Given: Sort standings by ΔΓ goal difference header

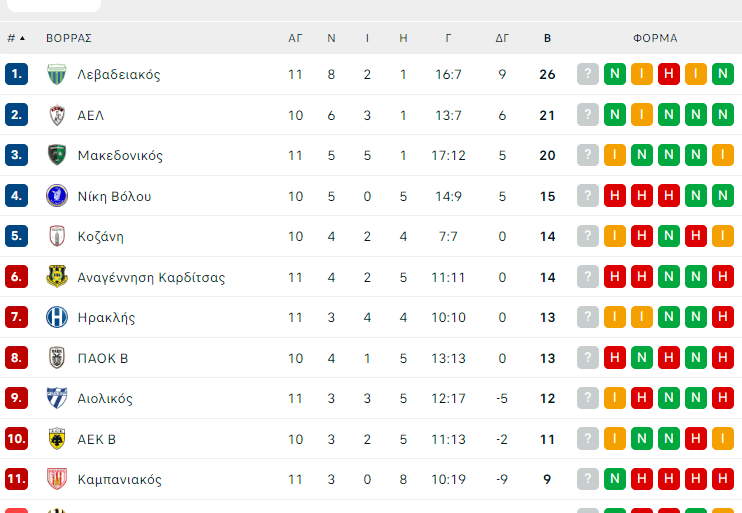Looking at the screenshot, I should (502, 38).
